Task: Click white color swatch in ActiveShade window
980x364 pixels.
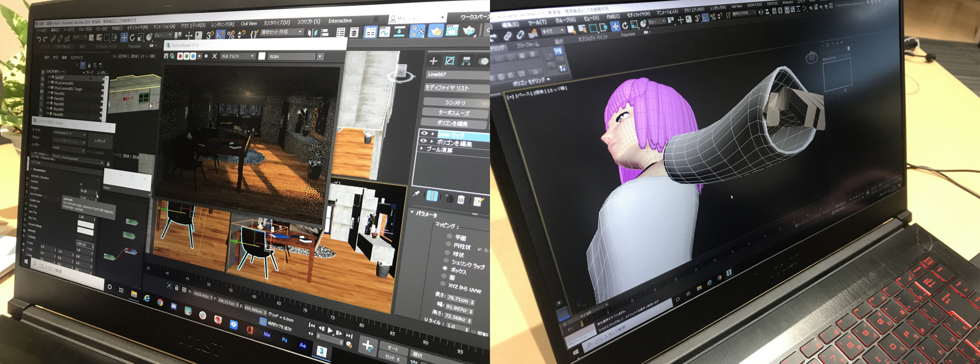Action: click(262, 56)
